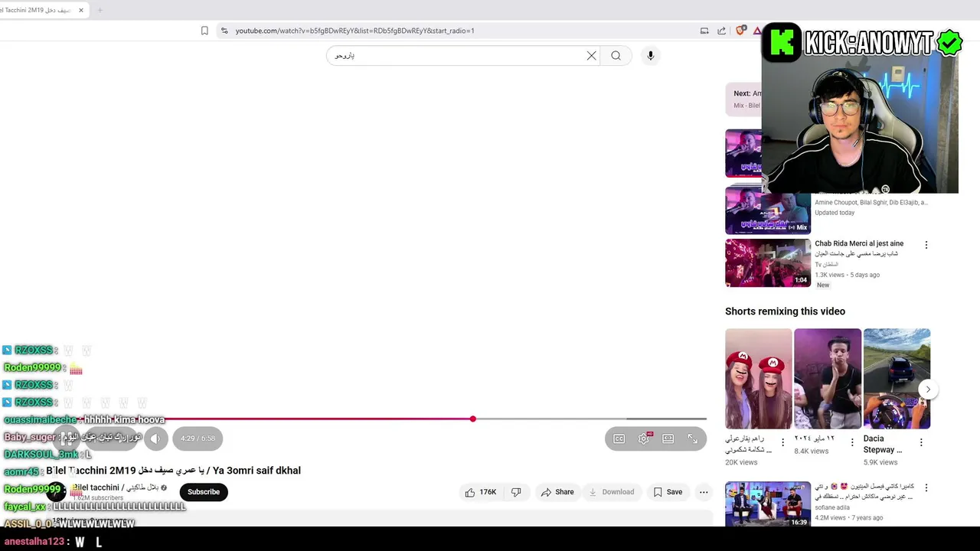
Task: Open the Mario hats Short thumbnail
Action: [759, 379]
